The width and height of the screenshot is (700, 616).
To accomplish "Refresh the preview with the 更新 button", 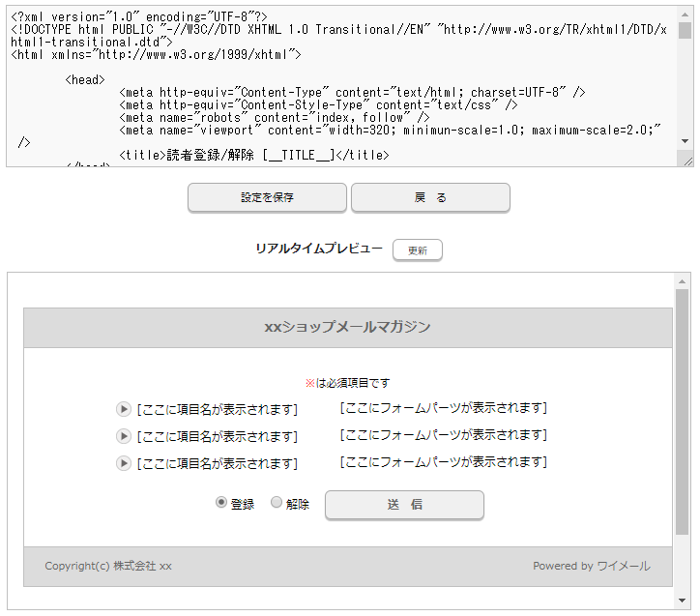I will [417, 250].
